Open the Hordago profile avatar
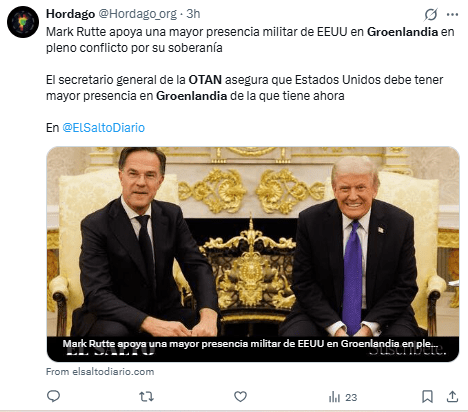Image resolution: width=468 pixels, height=412 pixels. pos(23,22)
